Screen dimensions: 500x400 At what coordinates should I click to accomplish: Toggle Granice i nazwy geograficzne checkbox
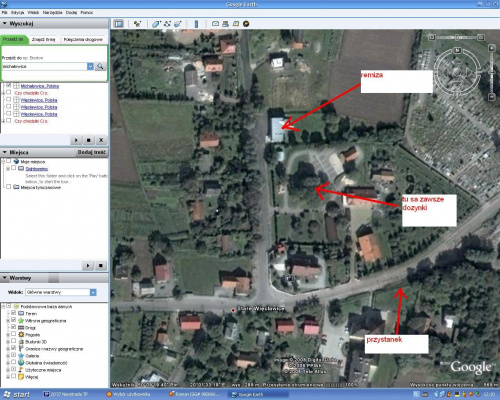click(13, 348)
